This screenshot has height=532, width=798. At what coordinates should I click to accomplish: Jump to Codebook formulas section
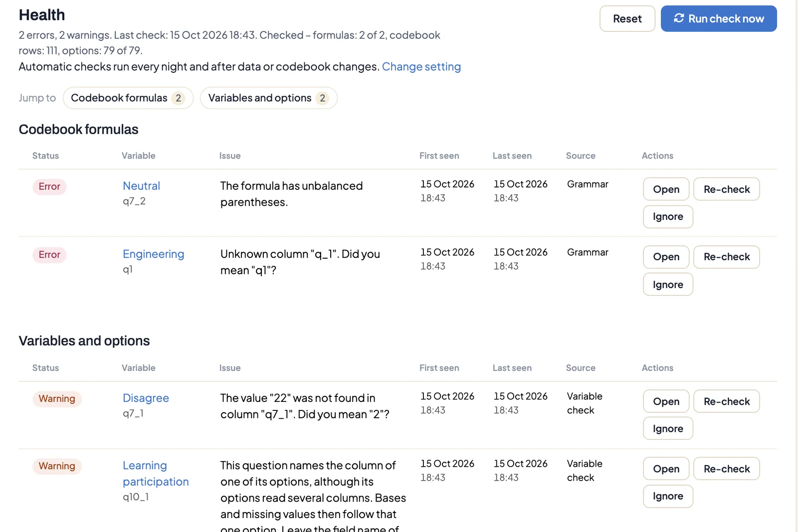128,98
